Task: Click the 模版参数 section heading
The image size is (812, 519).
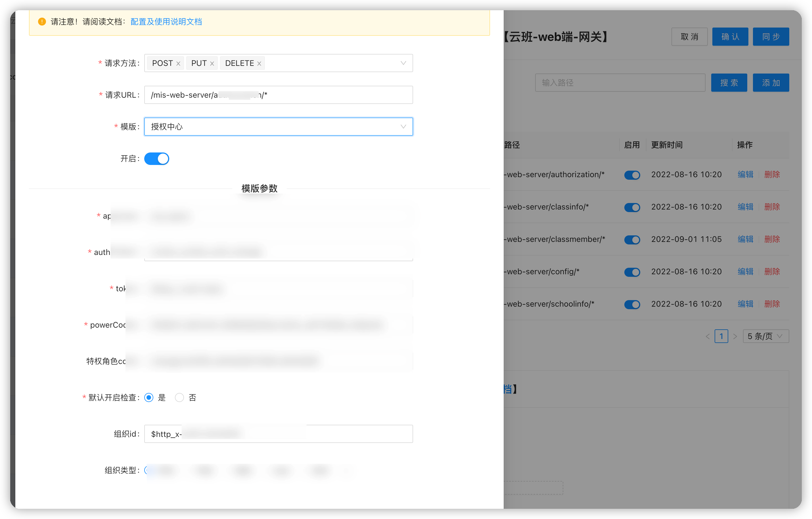Action: coord(259,189)
